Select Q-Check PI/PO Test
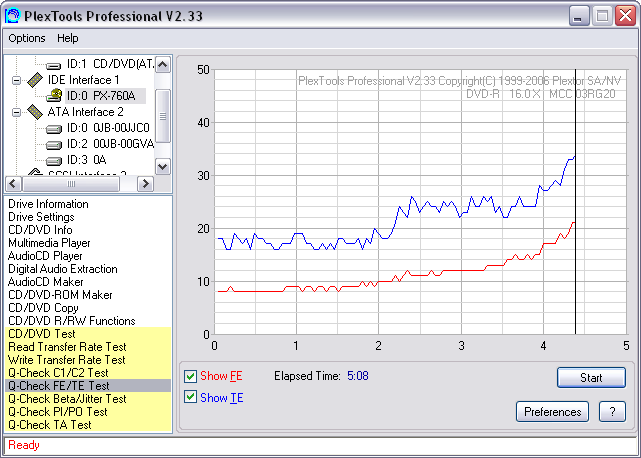Screen dimensions: 641x458 88,412
